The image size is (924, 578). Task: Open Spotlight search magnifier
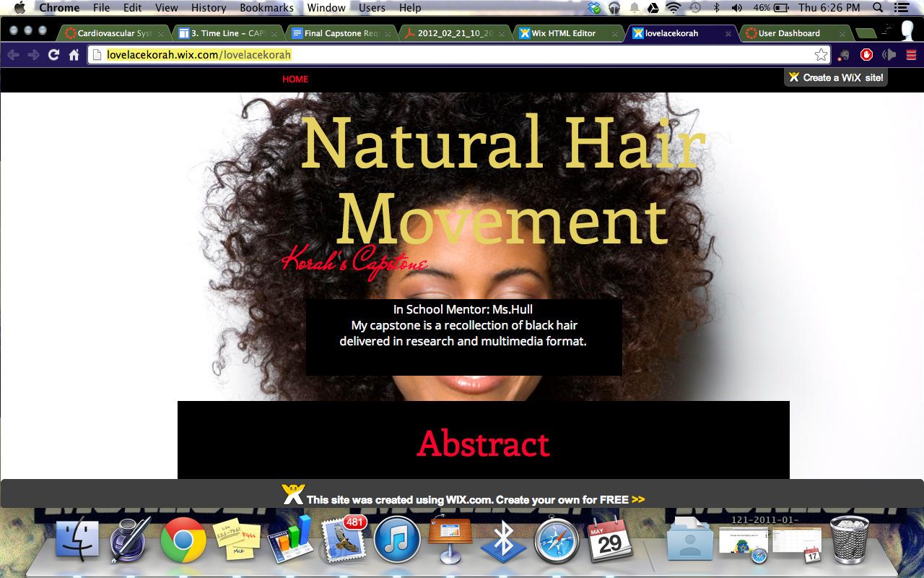click(x=878, y=8)
